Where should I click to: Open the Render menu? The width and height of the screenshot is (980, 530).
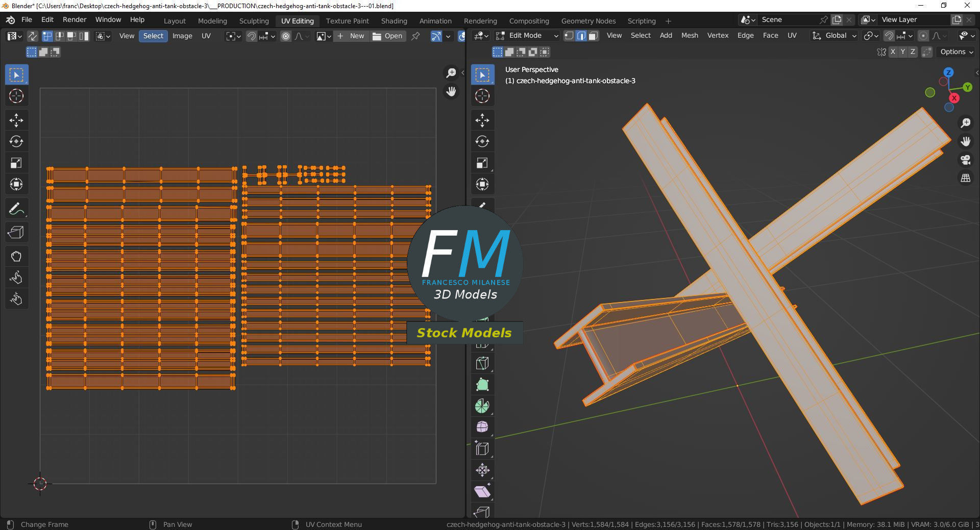(x=75, y=19)
